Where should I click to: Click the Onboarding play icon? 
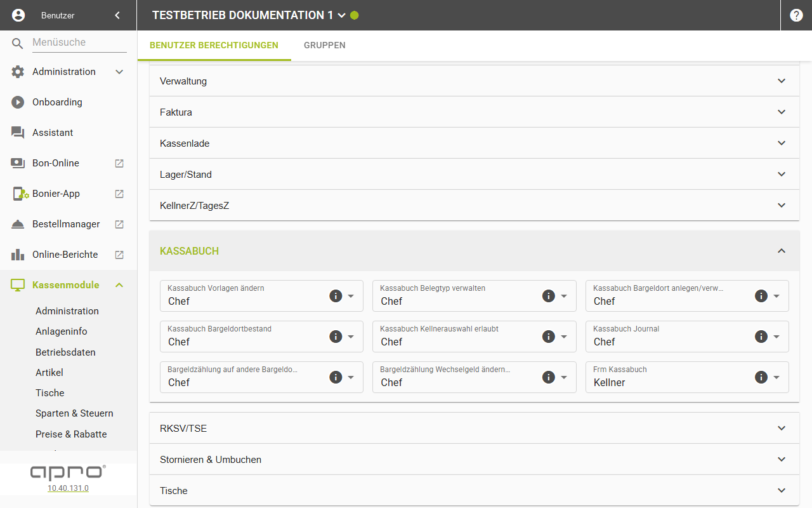pos(18,102)
